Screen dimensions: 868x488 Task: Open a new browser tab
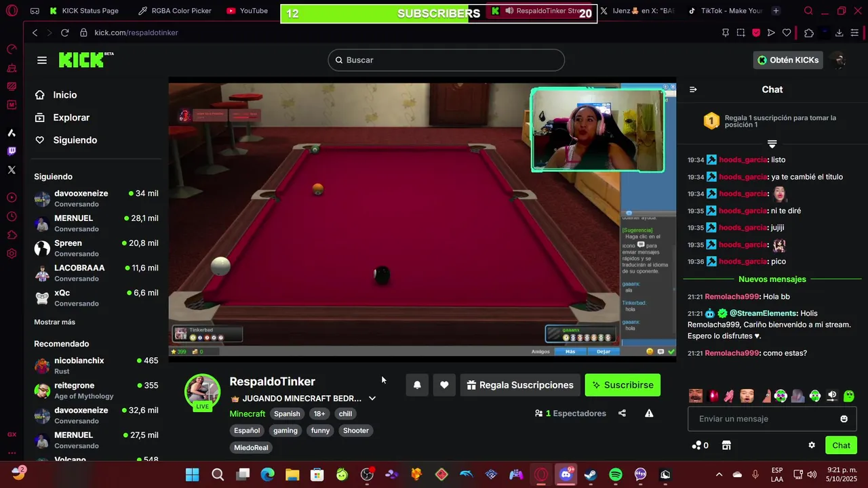776,11
